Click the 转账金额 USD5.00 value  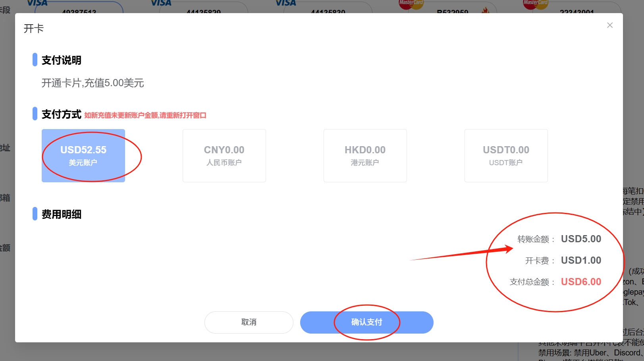point(580,239)
